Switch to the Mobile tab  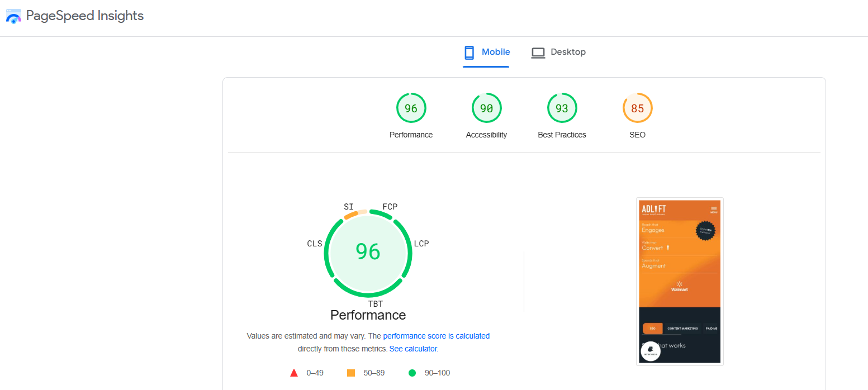coord(486,53)
